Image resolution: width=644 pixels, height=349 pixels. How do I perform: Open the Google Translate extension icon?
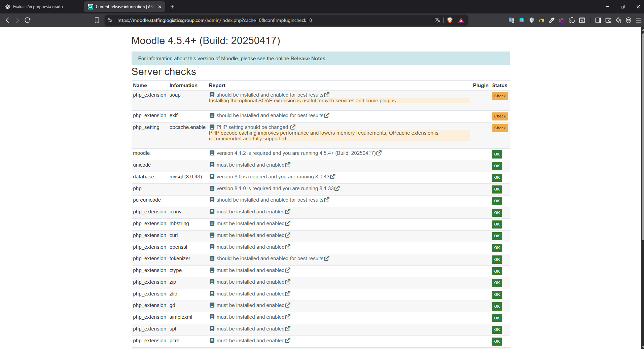[x=511, y=20]
